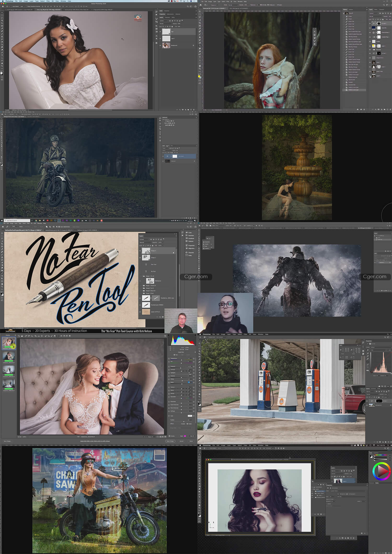Rotate the image counterclockwise in Camera Raw

point(64,336)
